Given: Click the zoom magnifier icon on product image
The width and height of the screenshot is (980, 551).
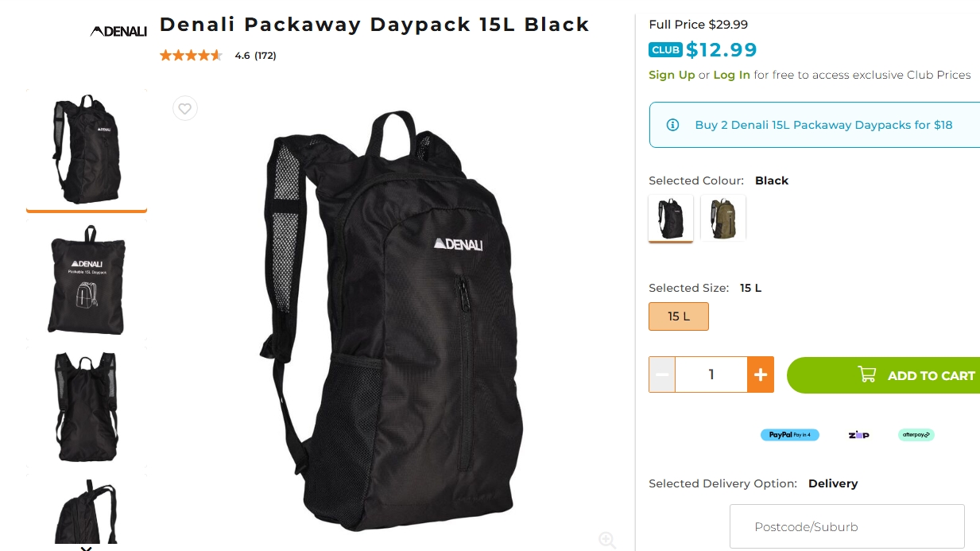Looking at the screenshot, I should click(x=607, y=540).
